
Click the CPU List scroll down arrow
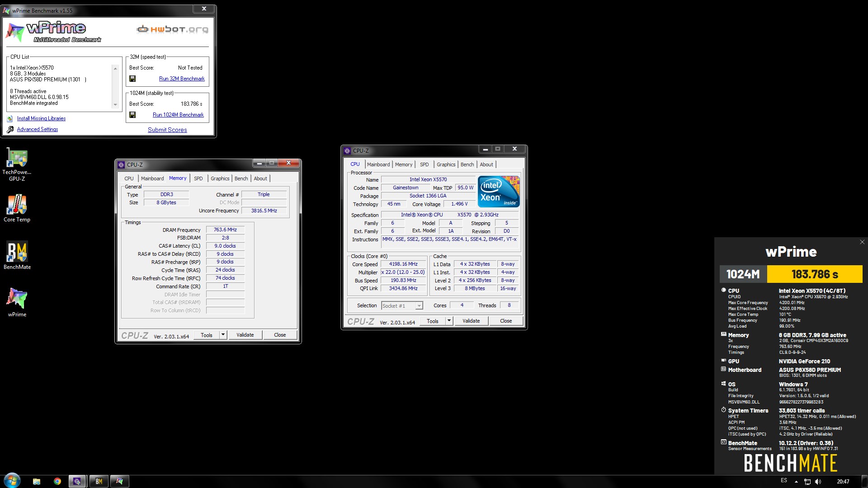click(115, 105)
